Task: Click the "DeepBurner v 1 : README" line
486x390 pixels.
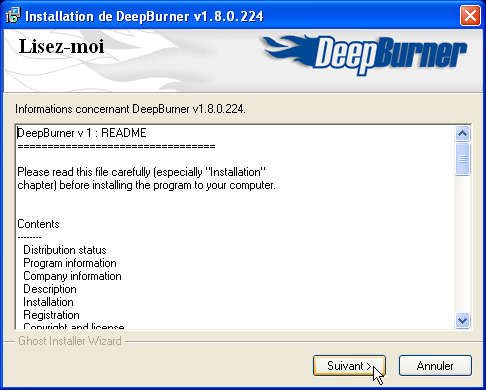Action: coord(82,133)
